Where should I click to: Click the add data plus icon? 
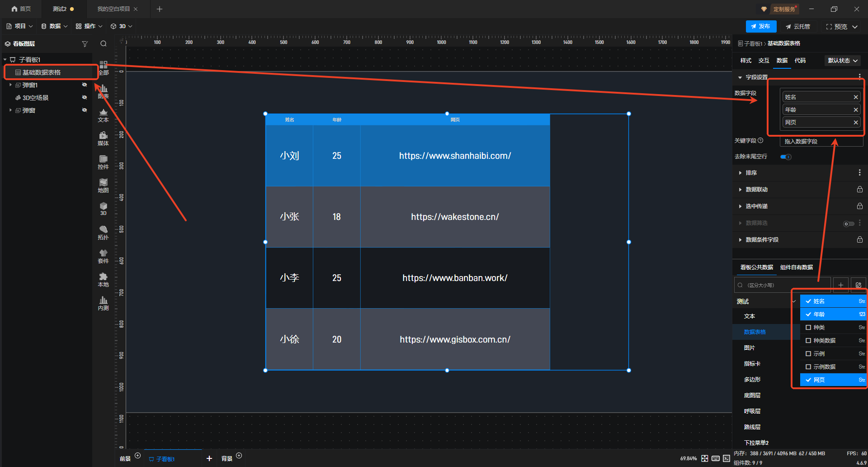[x=840, y=285]
